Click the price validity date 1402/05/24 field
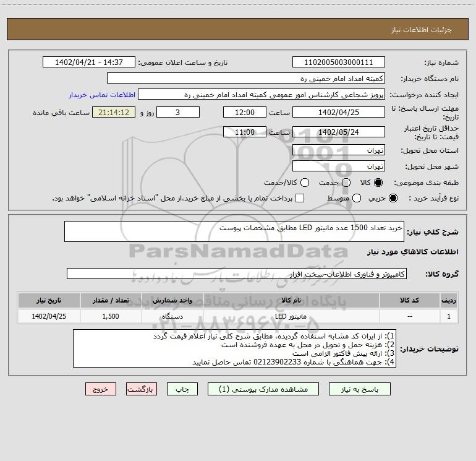 pyautogui.click(x=339, y=132)
